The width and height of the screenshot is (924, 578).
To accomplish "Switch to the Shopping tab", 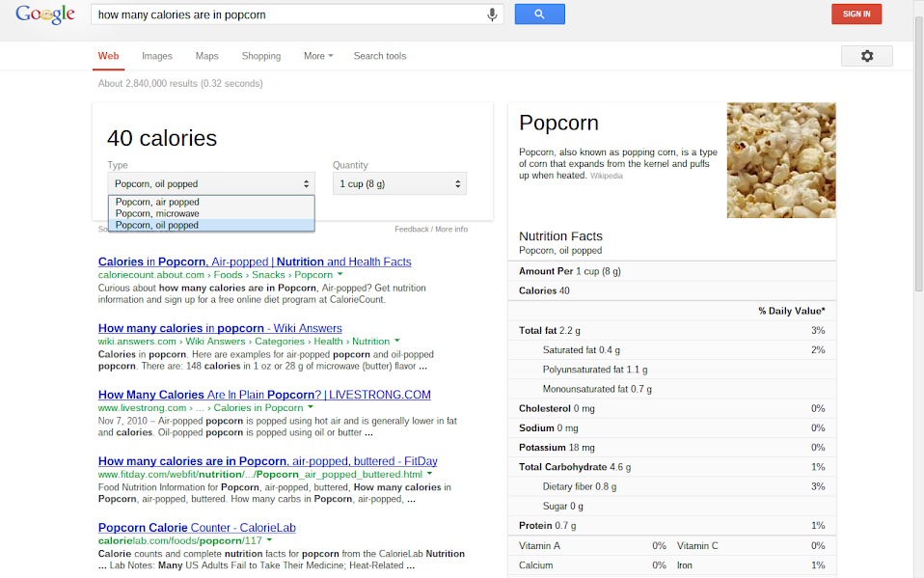I will click(261, 56).
